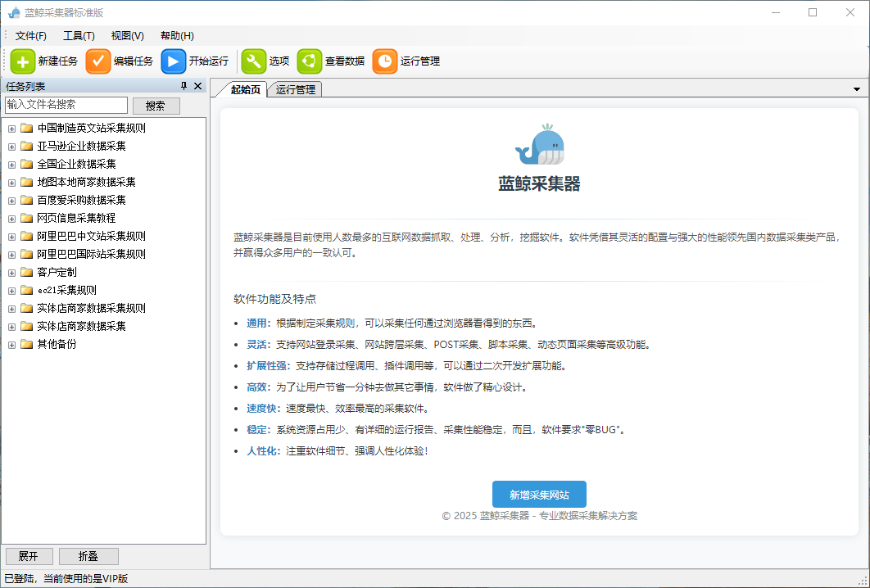Open the tab list dropdown arrow
870x588 pixels.
(857, 89)
